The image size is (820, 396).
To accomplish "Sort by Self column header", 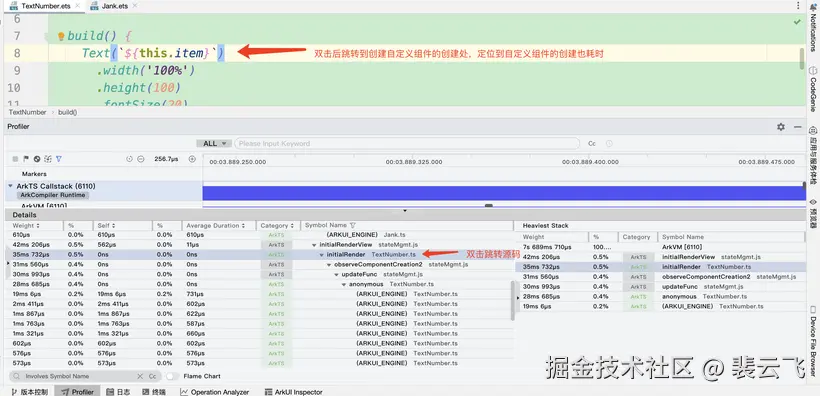I will tap(106, 225).
